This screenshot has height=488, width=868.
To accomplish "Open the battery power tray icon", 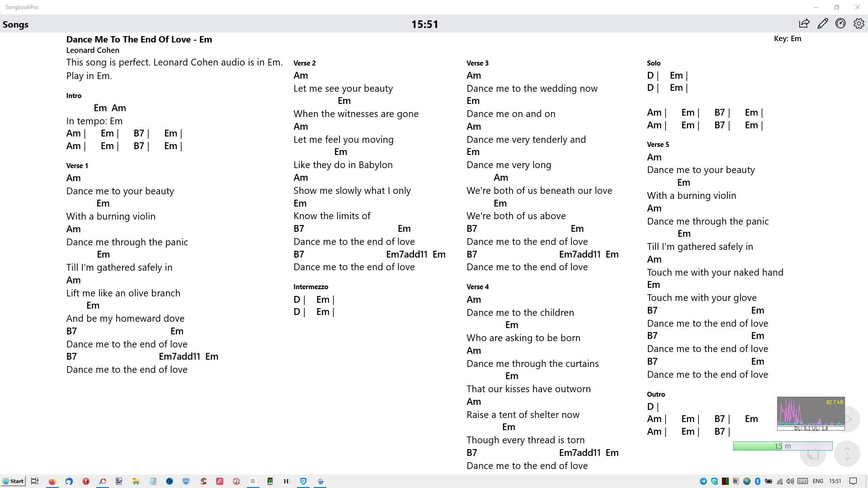I will click(769, 481).
